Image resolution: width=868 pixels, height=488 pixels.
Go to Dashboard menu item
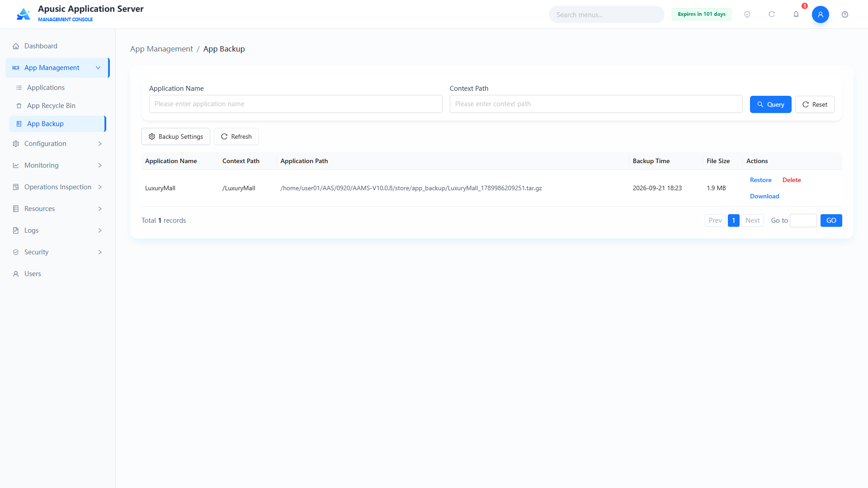pyautogui.click(x=57, y=46)
